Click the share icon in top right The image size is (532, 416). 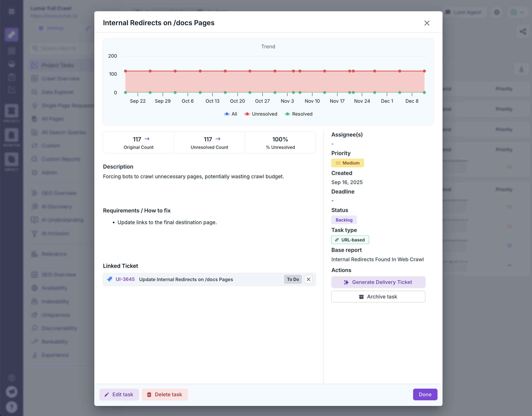[x=523, y=31]
